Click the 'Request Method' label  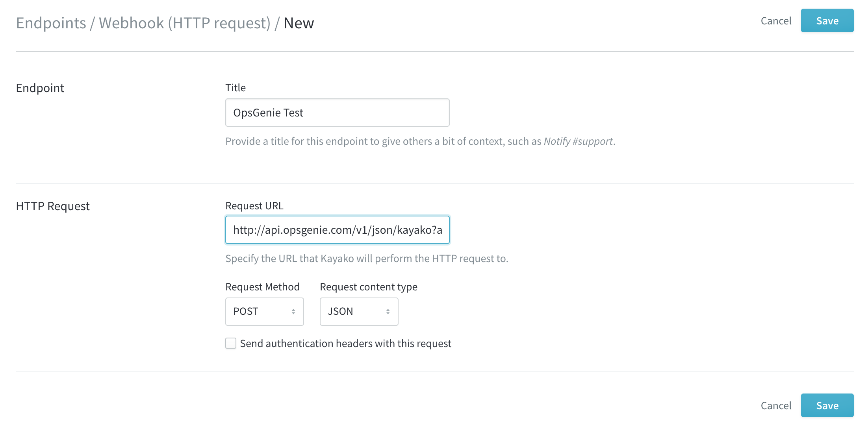(262, 287)
